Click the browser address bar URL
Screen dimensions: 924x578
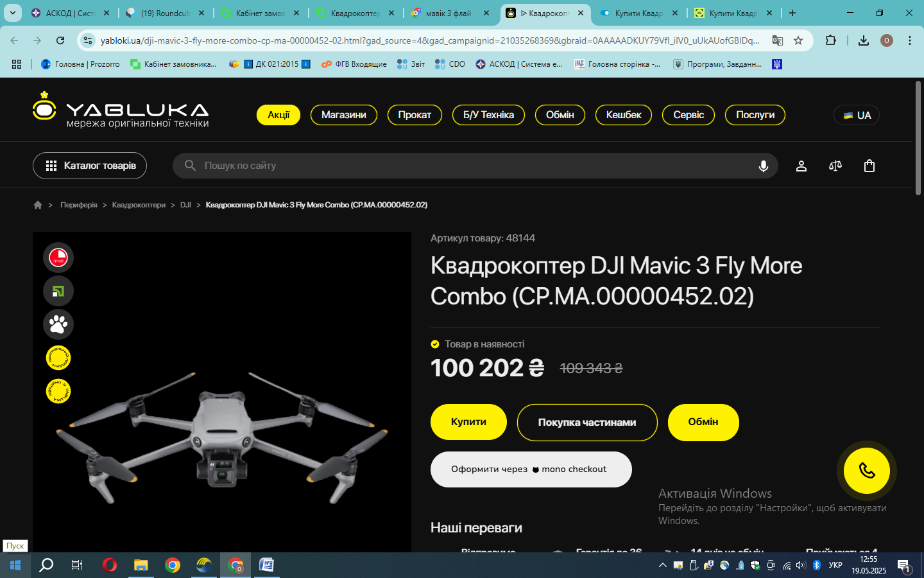point(430,40)
